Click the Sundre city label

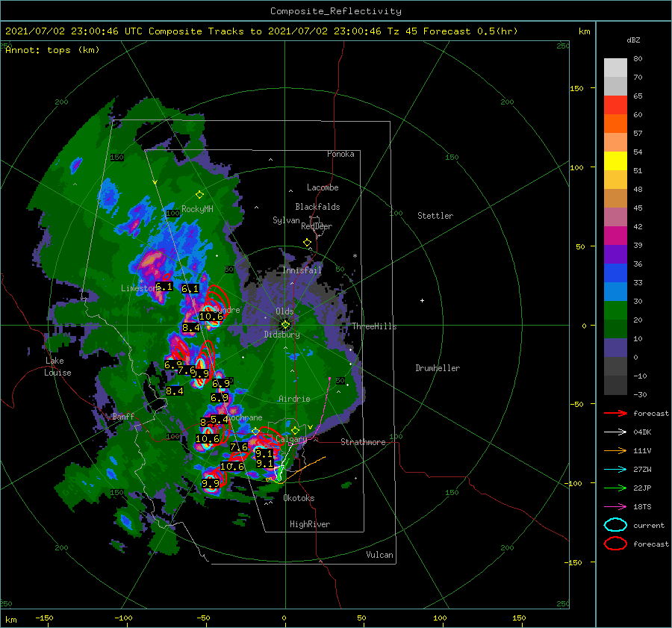click(x=227, y=310)
